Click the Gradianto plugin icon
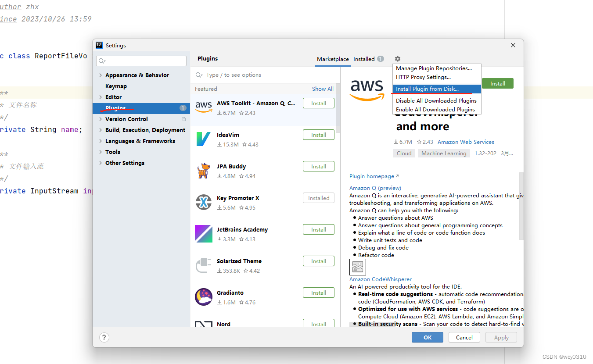The height and width of the screenshot is (364, 593). [204, 297]
